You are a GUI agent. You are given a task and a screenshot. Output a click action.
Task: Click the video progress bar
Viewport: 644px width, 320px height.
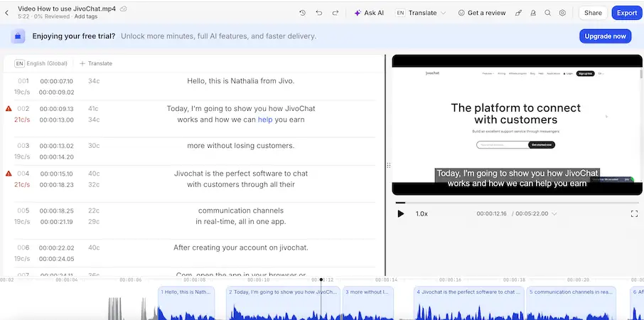point(517,203)
